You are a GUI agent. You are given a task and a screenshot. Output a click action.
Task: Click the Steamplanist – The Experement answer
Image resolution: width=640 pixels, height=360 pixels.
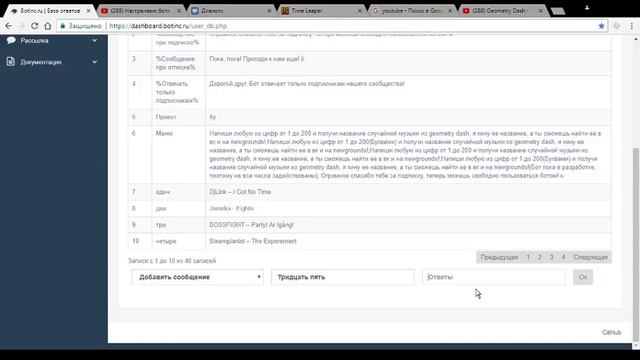tap(253, 241)
